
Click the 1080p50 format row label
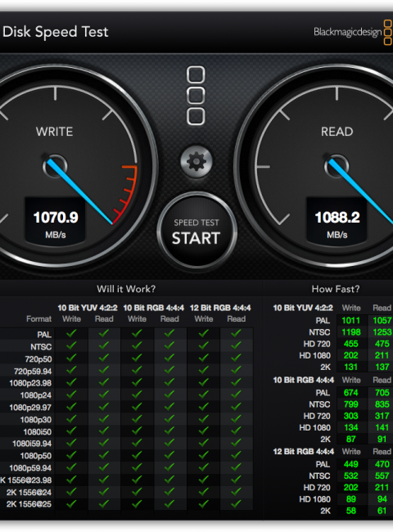[36, 456]
